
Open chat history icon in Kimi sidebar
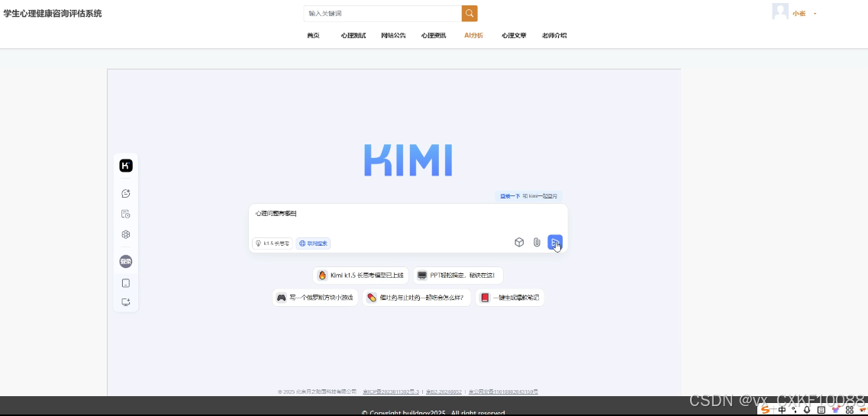pos(126,214)
